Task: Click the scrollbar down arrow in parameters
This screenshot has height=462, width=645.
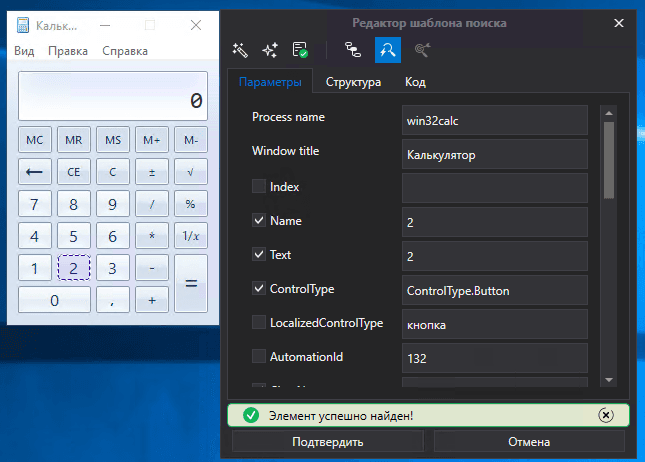Action: [607, 380]
